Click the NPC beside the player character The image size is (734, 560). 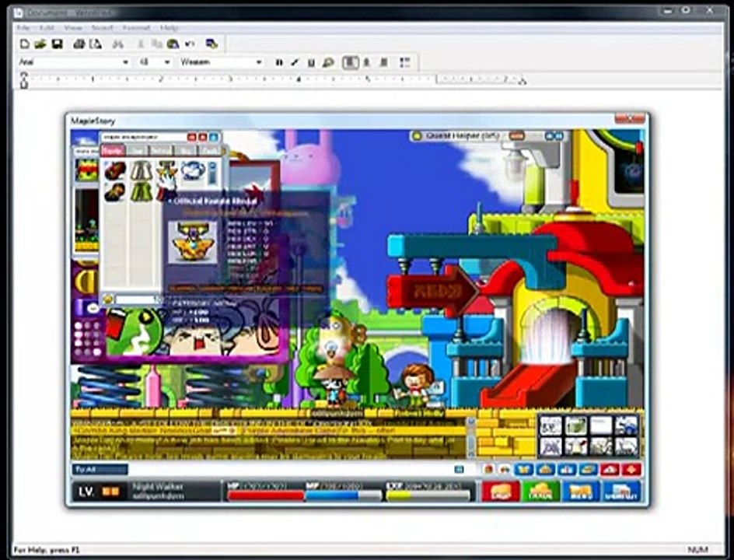pyautogui.click(x=415, y=385)
